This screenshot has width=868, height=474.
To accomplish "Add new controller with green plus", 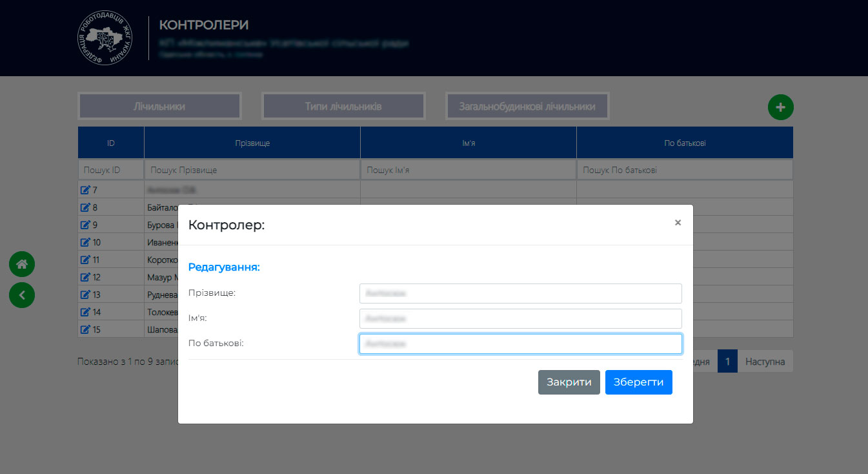I will coord(780,107).
